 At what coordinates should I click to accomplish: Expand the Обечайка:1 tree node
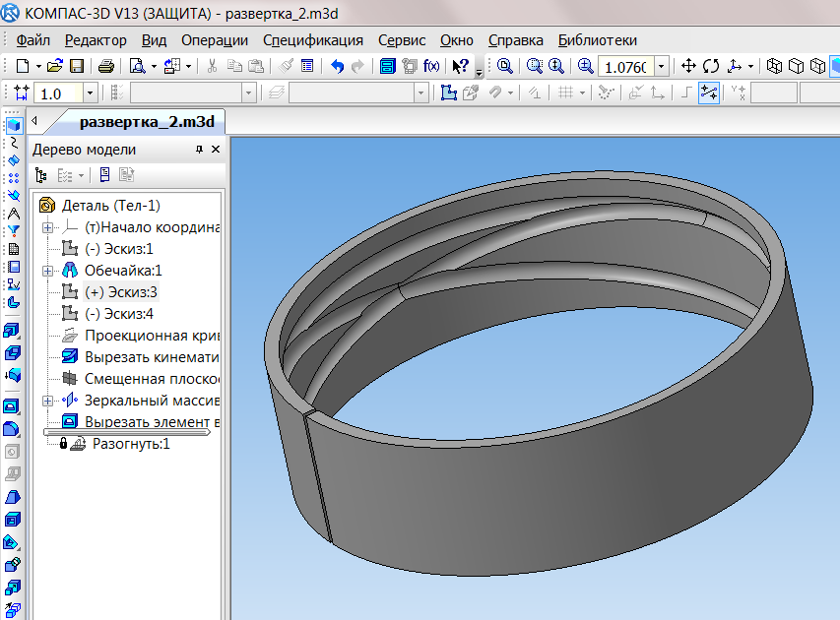pos(47,271)
